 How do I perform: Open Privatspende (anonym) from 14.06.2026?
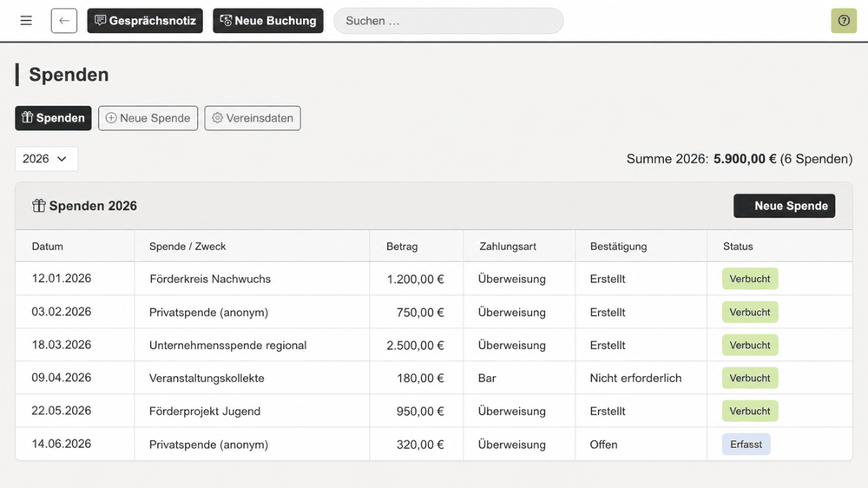point(208,445)
